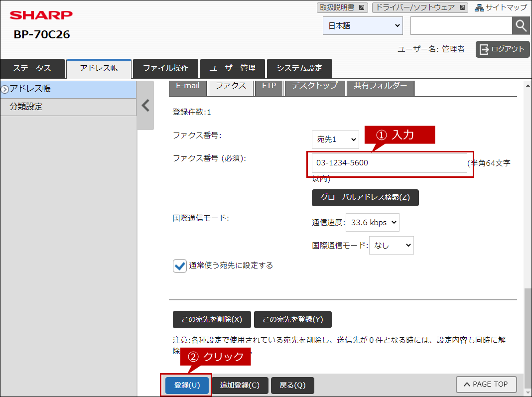Click the ユーザー名: 管理者 text
Viewport: 532px width, 397px height.
point(431,49)
